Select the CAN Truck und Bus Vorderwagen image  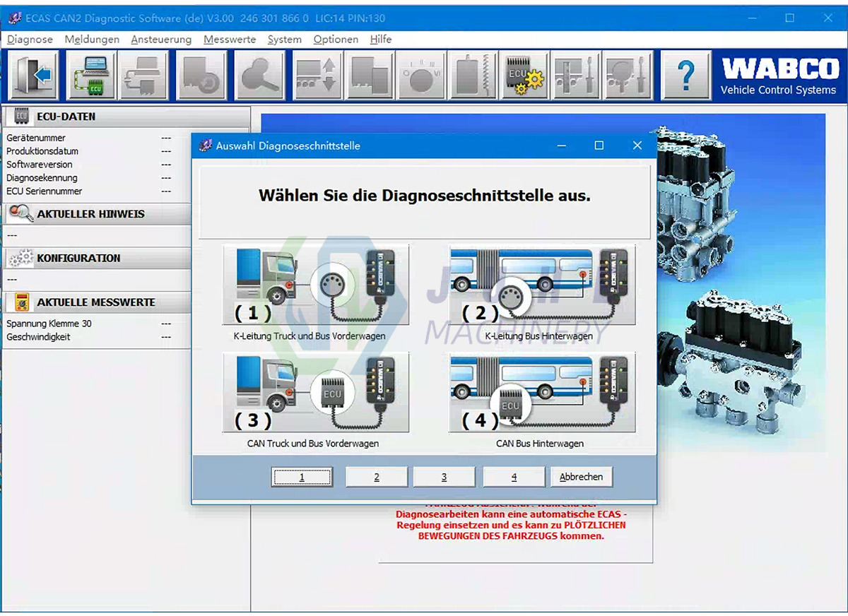pos(313,393)
